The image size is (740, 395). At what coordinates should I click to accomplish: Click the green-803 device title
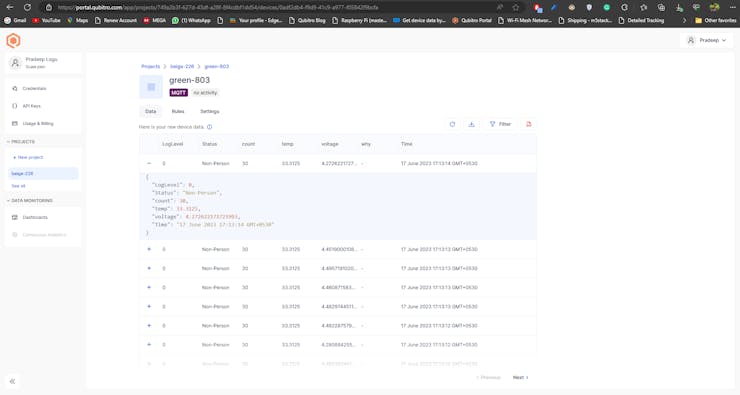(x=190, y=80)
